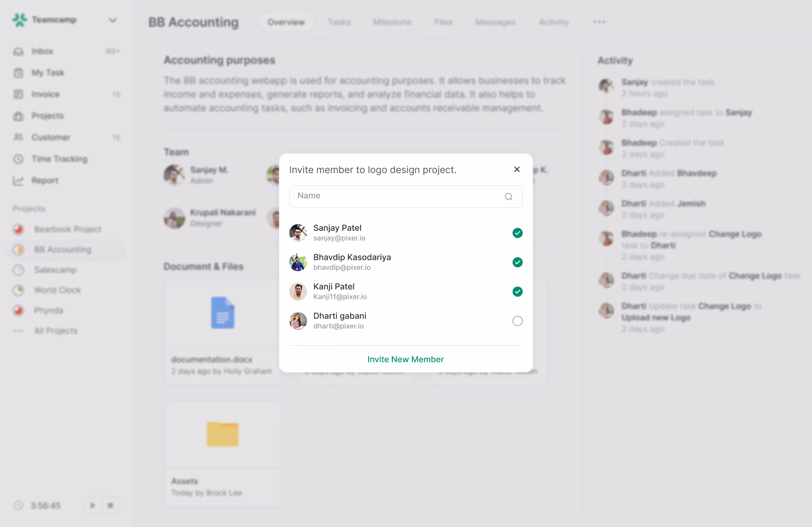
Task: Switch to the Messages tab
Action: click(x=496, y=22)
